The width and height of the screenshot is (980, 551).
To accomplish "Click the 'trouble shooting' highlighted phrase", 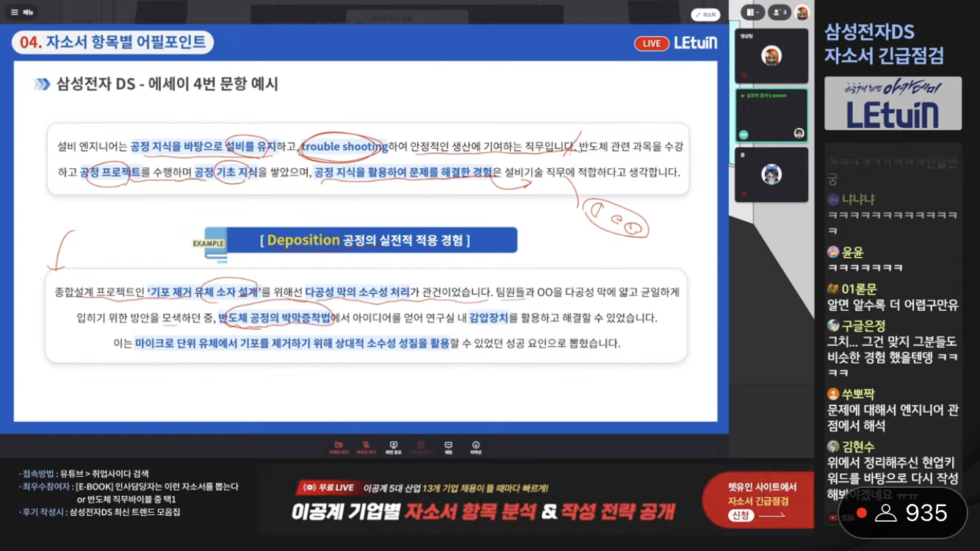I will (x=345, y=146).
